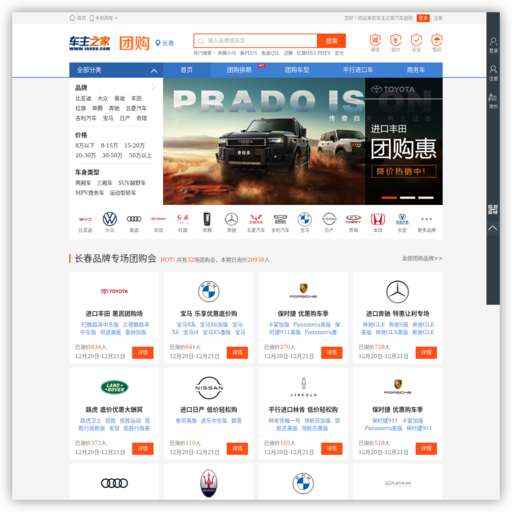Click the Toyota logo in brand strip
Viewport: 512px width, 512px height.
158,219
